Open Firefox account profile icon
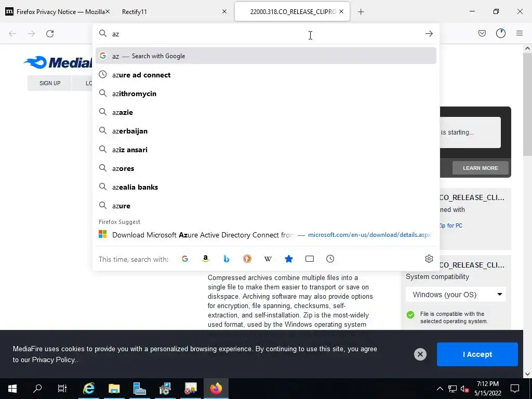This screenshot has height=399, width=532. (x=500, y=33)
